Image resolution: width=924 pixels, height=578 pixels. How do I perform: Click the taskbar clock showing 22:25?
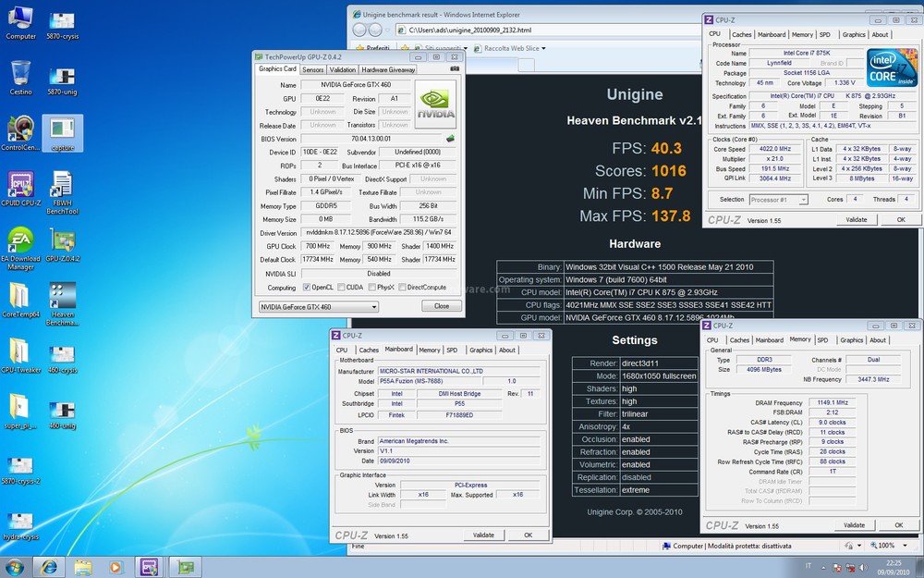pos(894,568)
